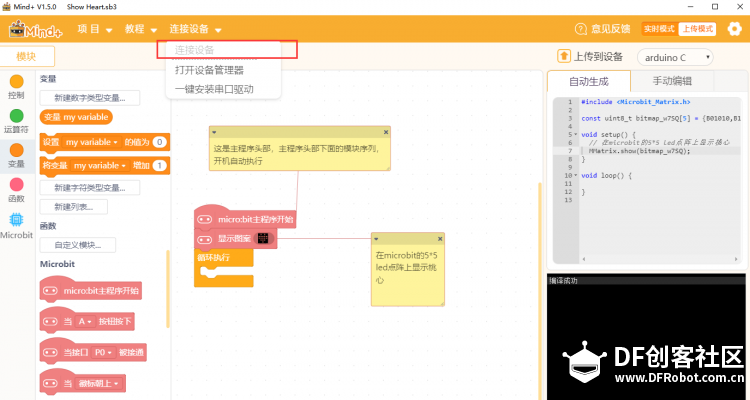Open my variable dropdown in 将变量 block
This screenshot has height=400, width=750.
pos(100,166)
